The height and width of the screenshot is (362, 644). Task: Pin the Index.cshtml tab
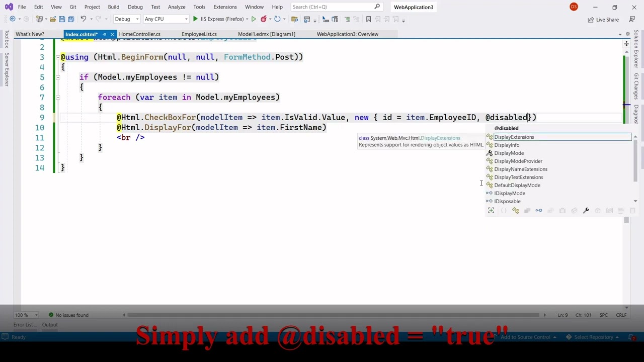[x=105, y=34]
